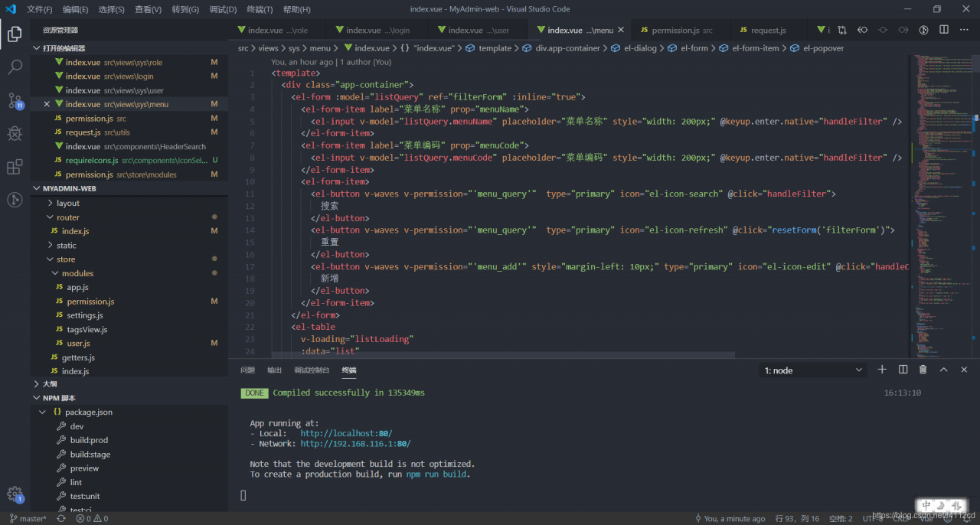Open the http://localhost:80/ link in terminal
Image resolution: width=980 pixels, height=525 pixels.
pyautogui.click(x=346, y=433)
